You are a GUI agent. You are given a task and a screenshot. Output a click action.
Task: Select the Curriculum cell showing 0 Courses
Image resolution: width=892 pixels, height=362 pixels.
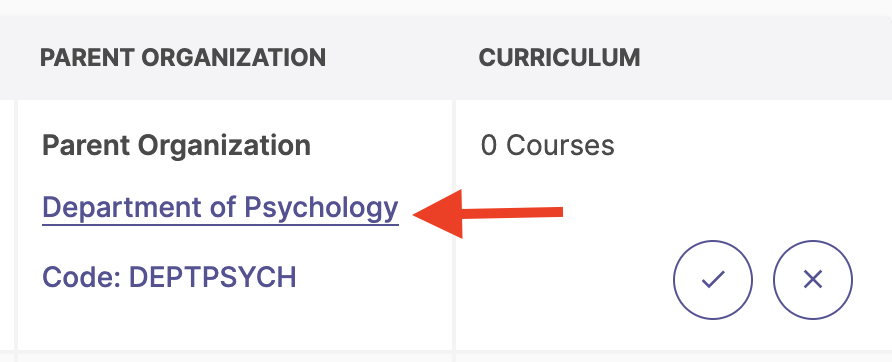point(674,225)
